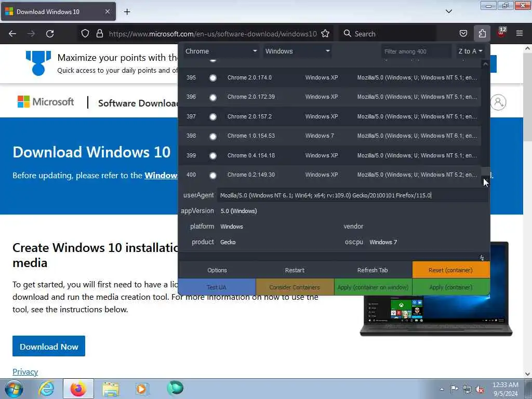Select radio button for Chrome 1.0.154.53
The width and height of the screenshot is (532, 399).
pyautogui.click(x=212, y=137)
